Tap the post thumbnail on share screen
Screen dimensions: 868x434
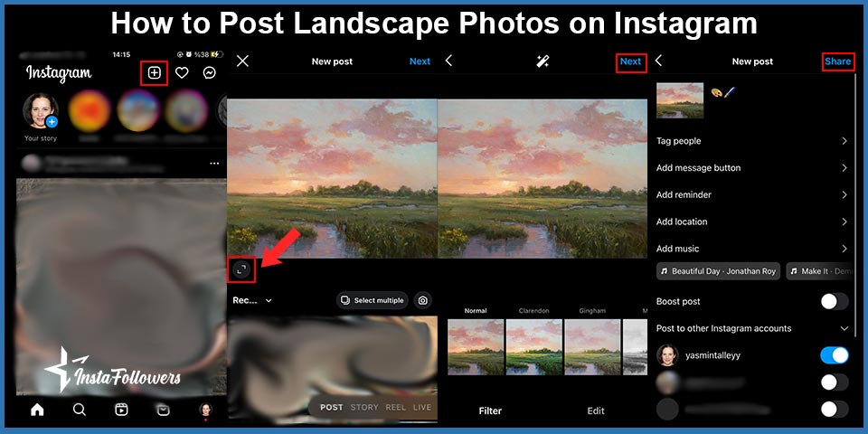(680, 100)
